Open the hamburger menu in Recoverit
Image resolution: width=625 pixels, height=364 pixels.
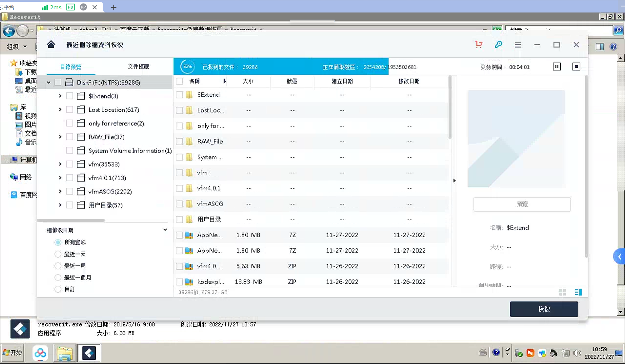(517, 45)
